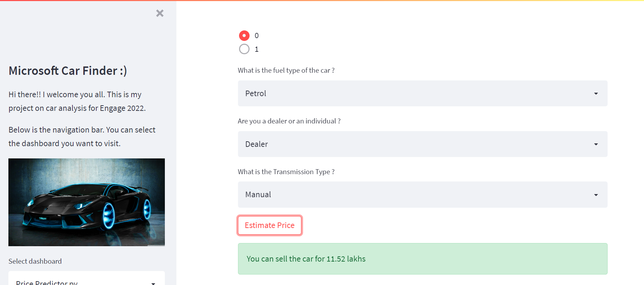The image size is (644, 285).
Task: Click the black sports car image
Action: (x=86, y=202)
